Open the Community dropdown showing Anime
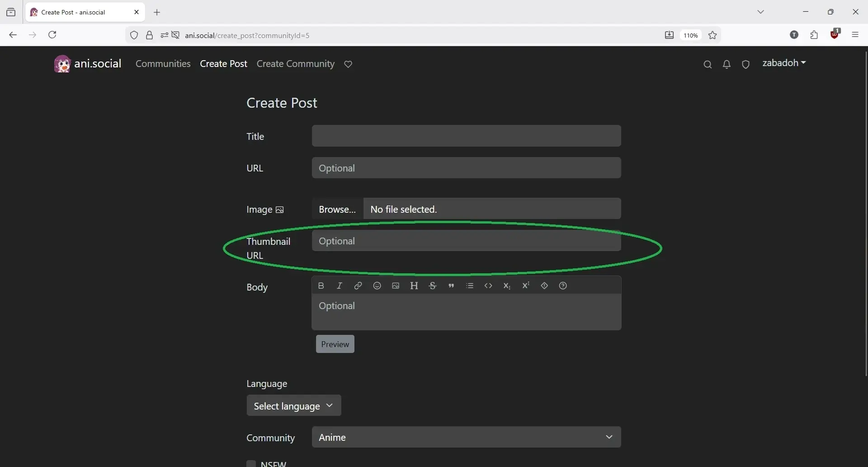 pyautogui.click(x=466, y=437)
